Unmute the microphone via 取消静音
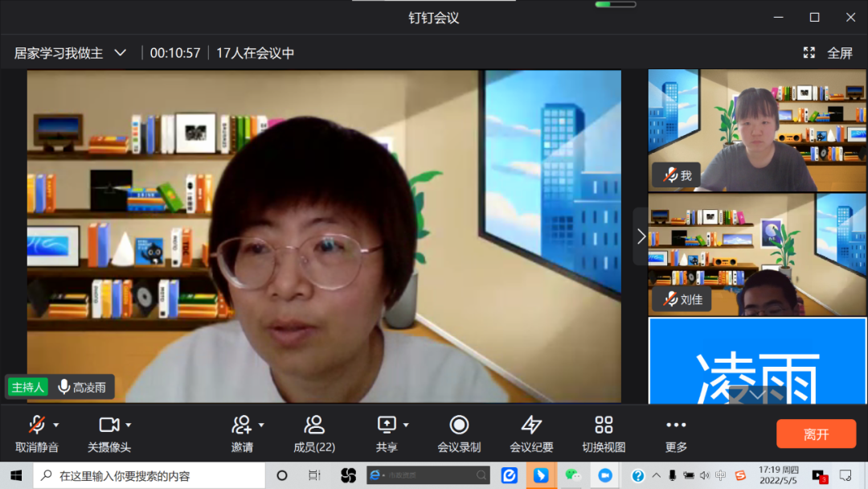 36,434
